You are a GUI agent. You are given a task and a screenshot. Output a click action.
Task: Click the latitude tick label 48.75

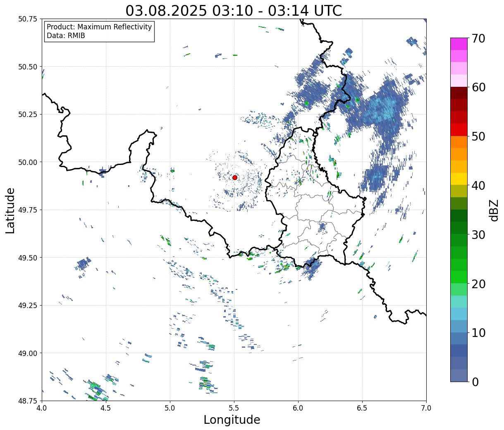pyautogui.click(x=28, y=401)
